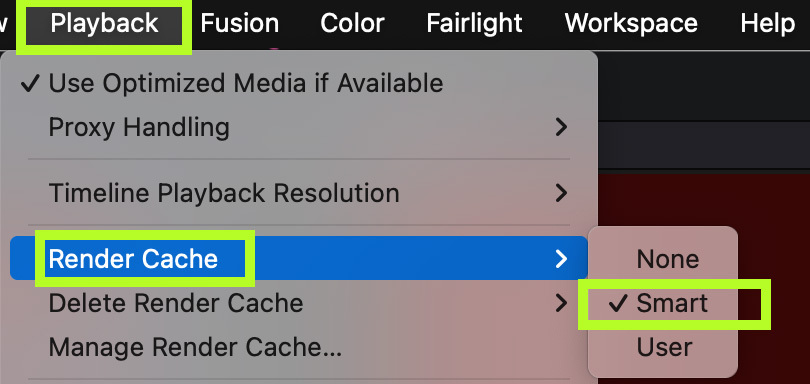Select the highlighted Render Cache entry

299,258
